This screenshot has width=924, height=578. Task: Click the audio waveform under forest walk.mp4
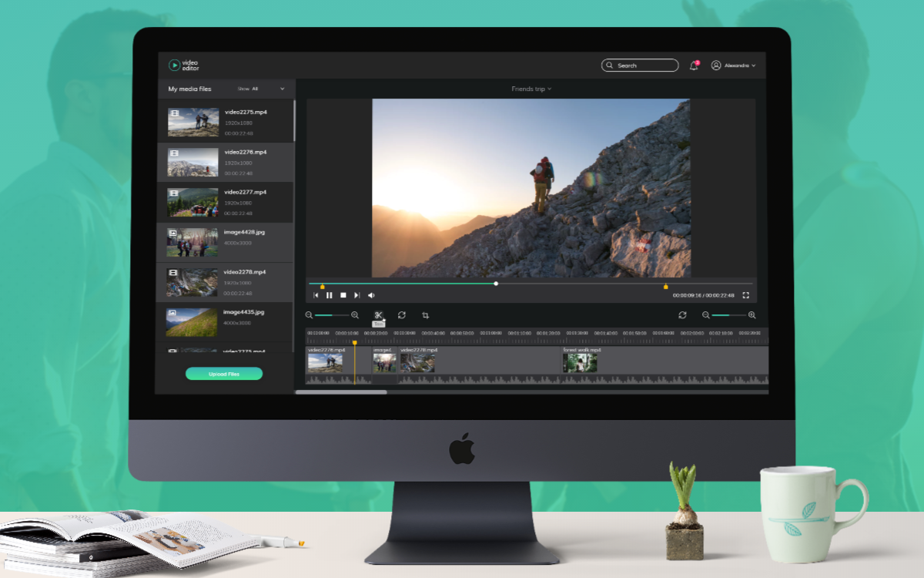[665, 379]
